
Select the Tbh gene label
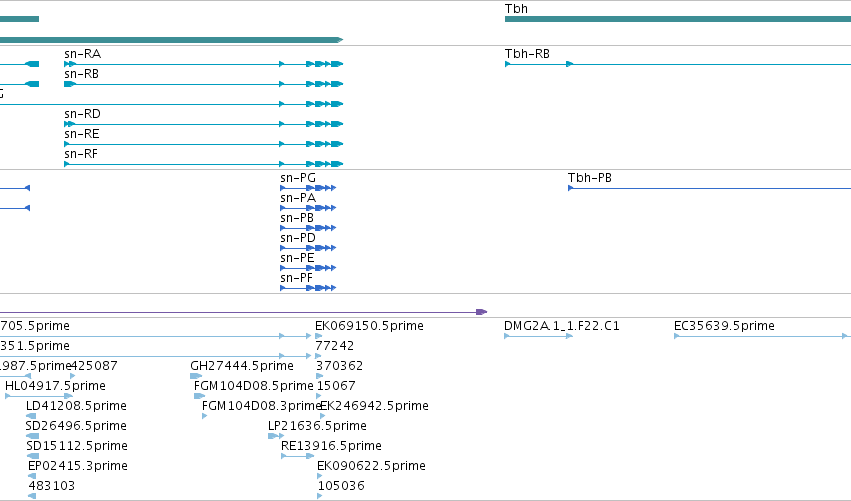516,9
